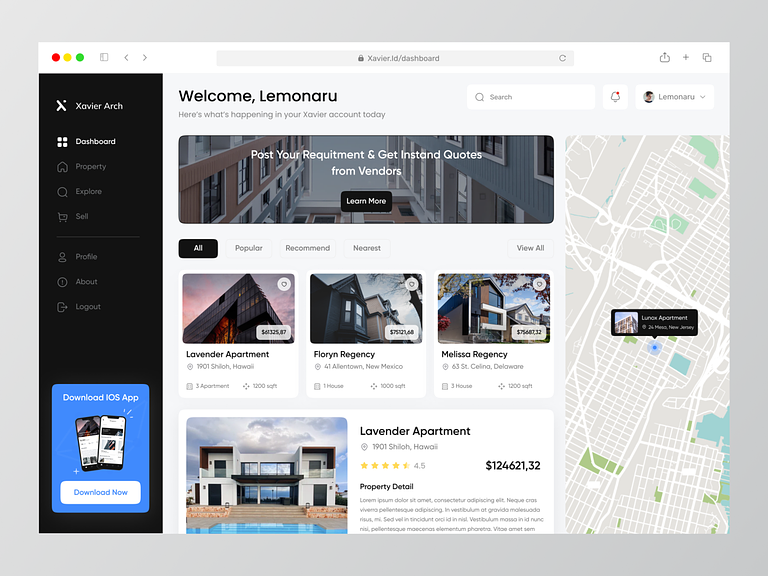The width and height of the screenshot is (768, 576).
Task: Select the Popular filter tab
Action: point(249,248)
